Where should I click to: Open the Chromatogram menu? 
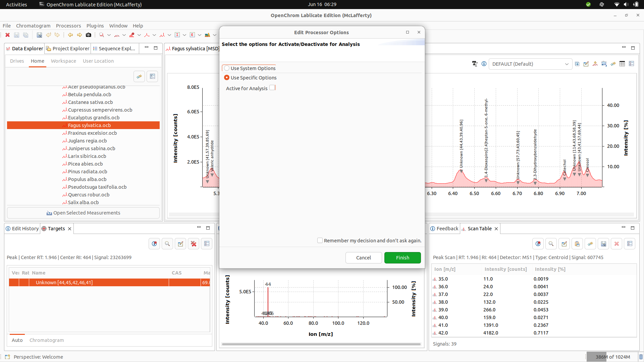33,26
